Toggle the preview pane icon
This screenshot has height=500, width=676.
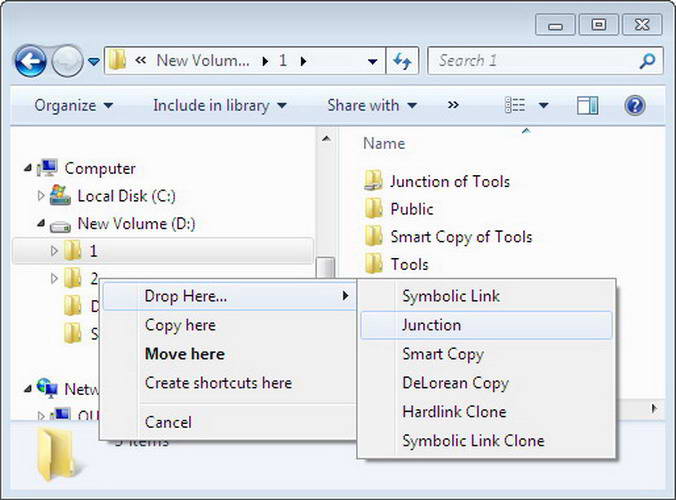click(x=588, y=105)
